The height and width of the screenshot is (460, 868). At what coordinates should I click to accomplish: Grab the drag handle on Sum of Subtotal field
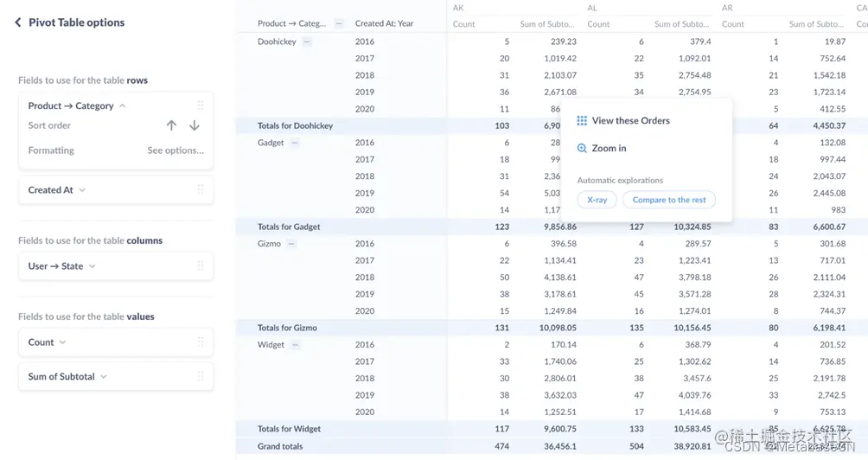pos(201,376)
